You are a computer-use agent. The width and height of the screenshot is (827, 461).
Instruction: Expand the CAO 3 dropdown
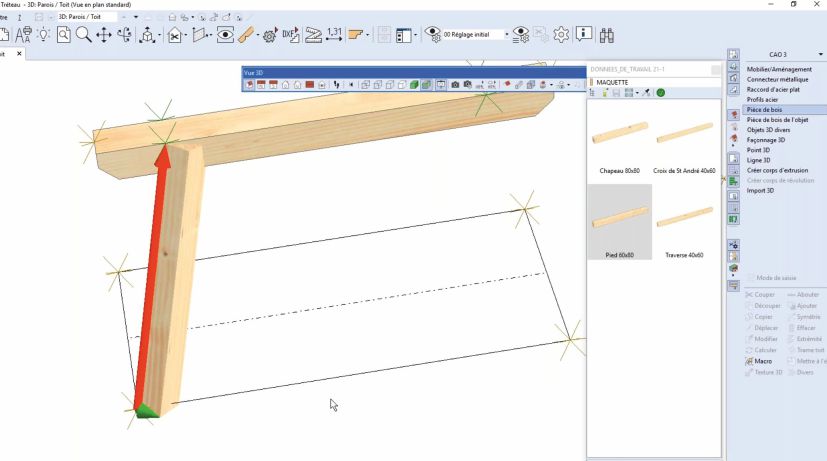click(x=818, y=54)
